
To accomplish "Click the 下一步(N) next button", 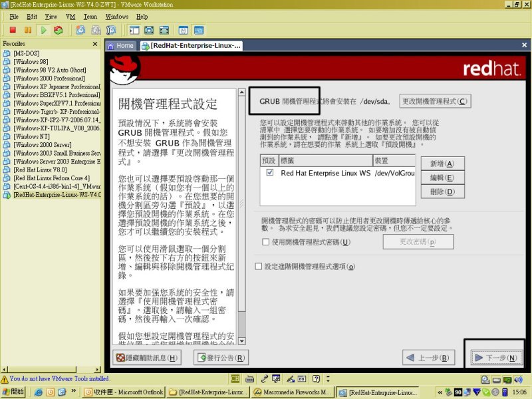I will tap(496, 358).
